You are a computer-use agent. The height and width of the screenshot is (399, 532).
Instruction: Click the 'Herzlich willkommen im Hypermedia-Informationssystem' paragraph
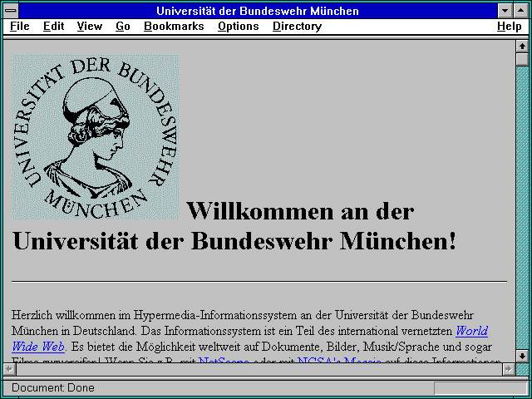pyautogui.click(x=256, y=337)
